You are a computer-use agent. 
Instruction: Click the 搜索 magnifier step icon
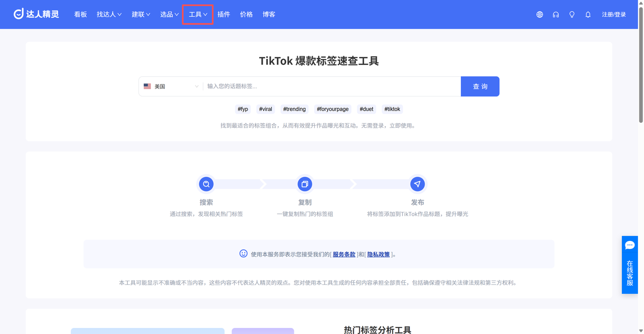point(206,184)
